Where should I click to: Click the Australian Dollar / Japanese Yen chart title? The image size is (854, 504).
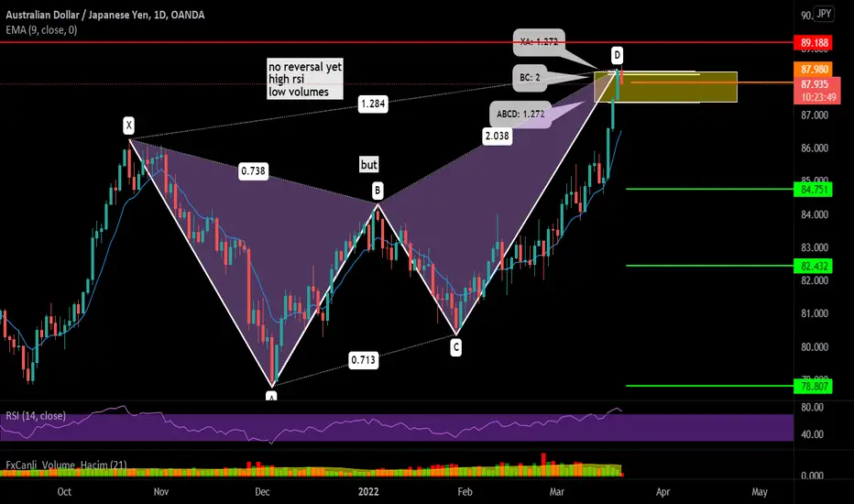[105, 15]
